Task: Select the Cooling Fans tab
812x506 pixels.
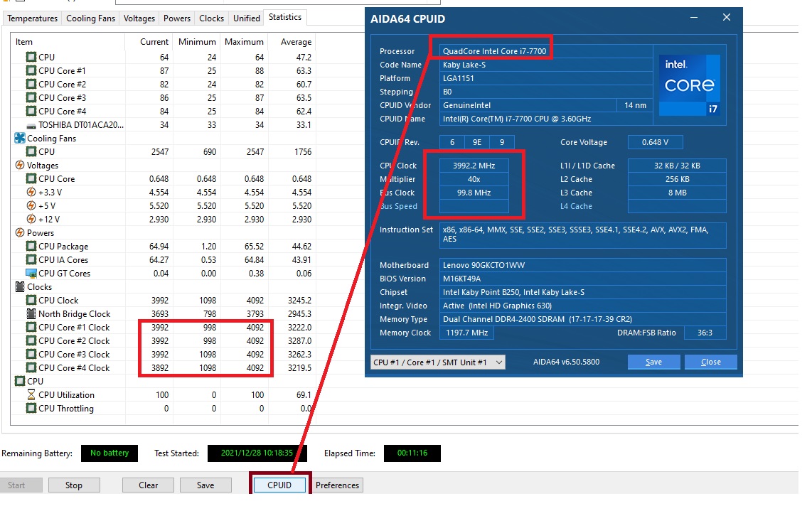Action: tap(90, 18)
